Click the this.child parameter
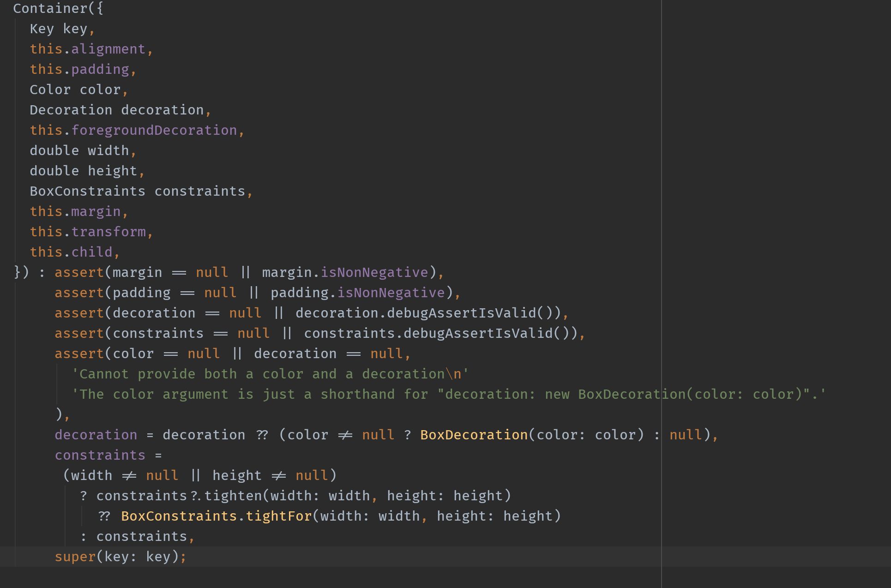The image size is (891, 588). click(x=71, y=252)
